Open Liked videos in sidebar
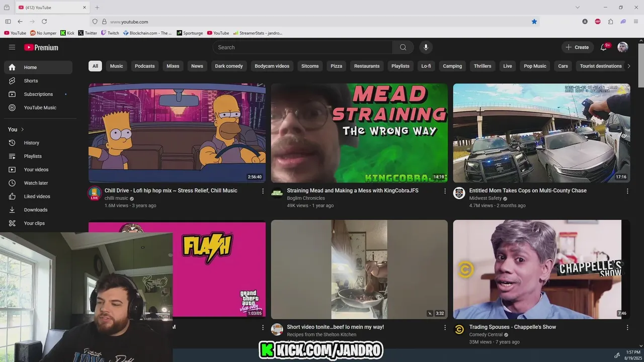 38,197
